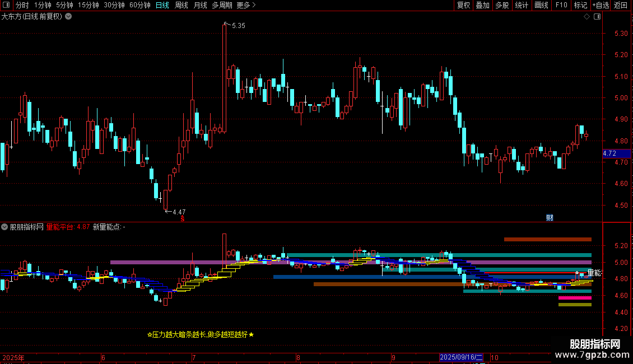Click the 复权 button
Screen dimensions: 633x364
click(463, 5)
